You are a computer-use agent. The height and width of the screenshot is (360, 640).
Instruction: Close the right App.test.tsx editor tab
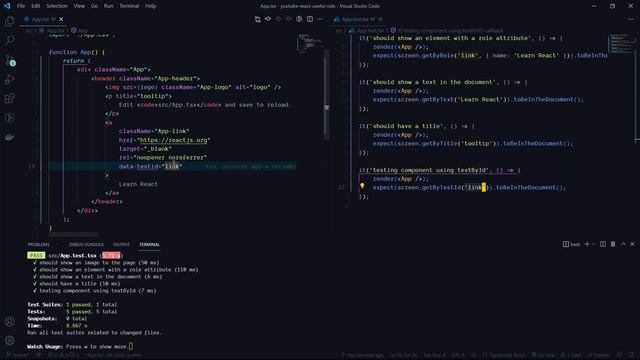point(380,19)
